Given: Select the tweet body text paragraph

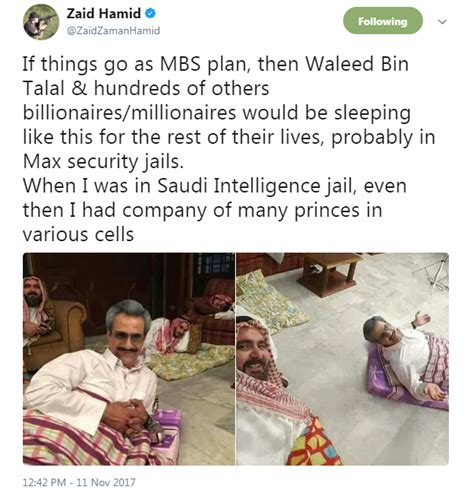Looking at the screenshot, I should [x=229, y=149].
